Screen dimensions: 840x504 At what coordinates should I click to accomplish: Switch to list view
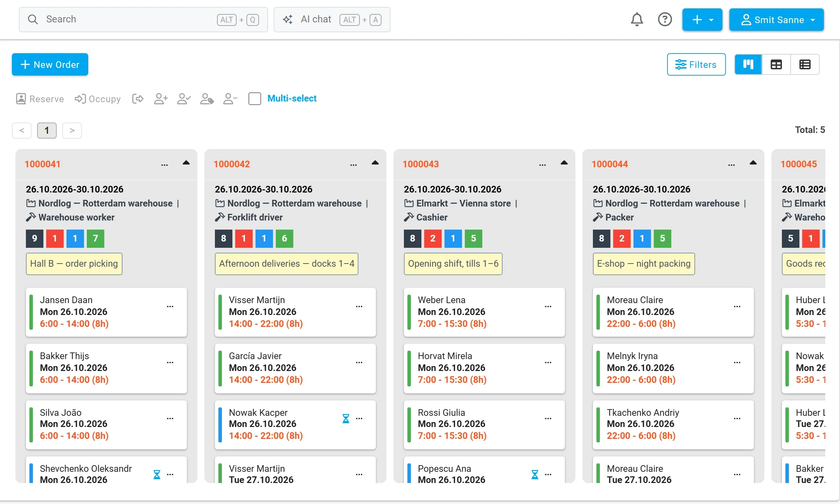[805, 64]
